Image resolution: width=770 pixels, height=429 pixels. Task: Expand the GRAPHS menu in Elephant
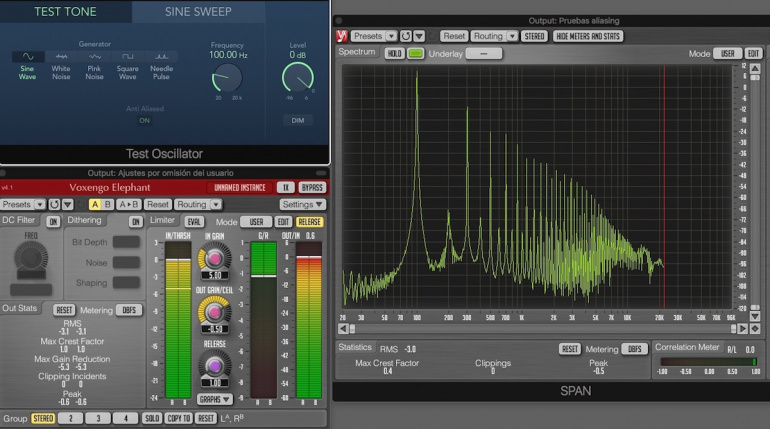(215, 399)
